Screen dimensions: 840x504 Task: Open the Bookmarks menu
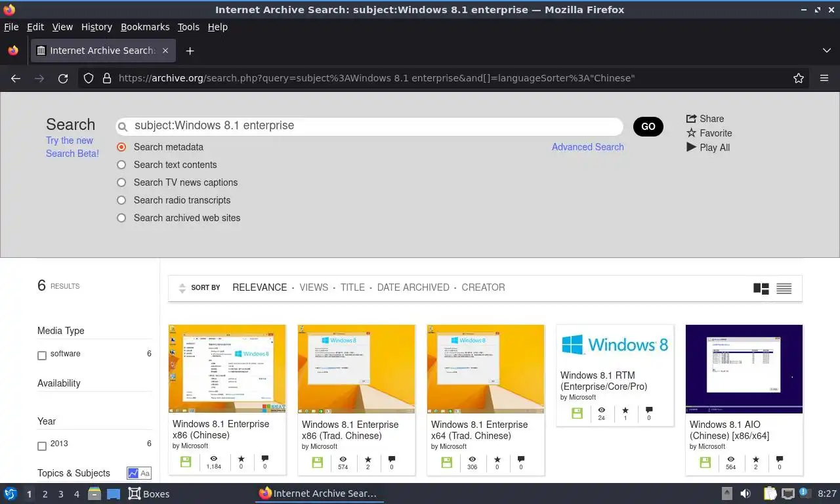145,27
